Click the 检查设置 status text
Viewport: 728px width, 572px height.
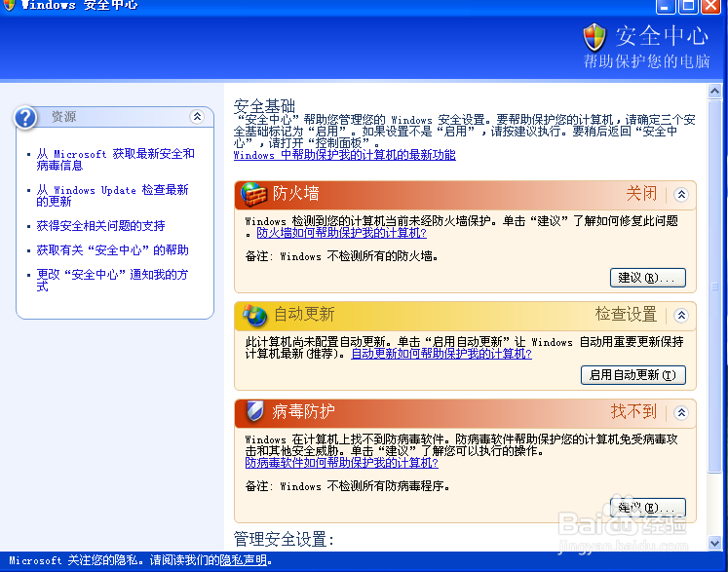(626, 315)
